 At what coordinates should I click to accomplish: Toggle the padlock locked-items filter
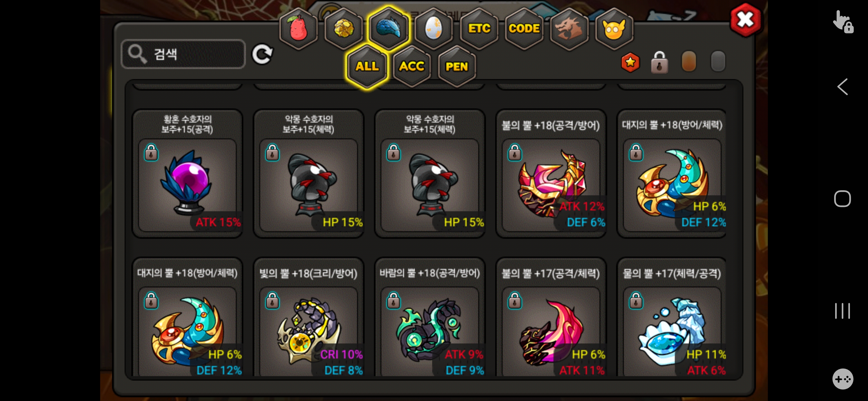pyautogui.click(x=659, y=62)
